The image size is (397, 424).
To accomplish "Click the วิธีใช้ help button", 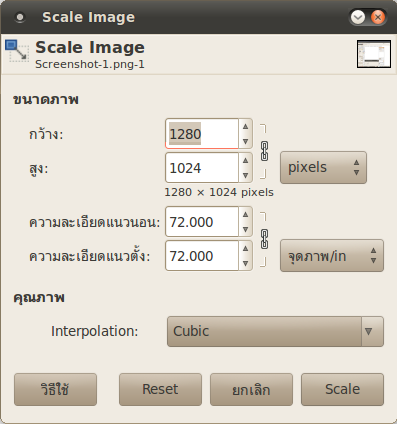I will point(55,389).
